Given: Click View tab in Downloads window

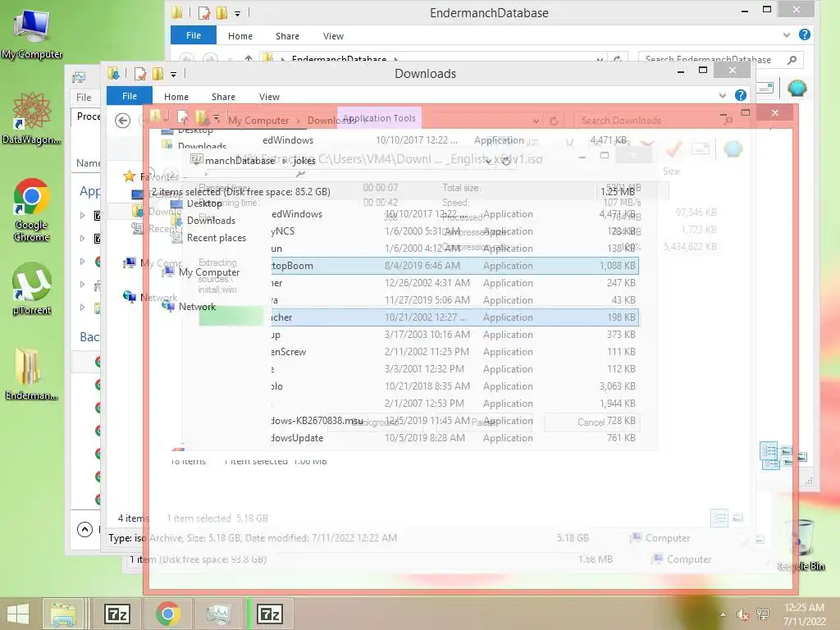Looking at the screenshot, I should tap(269, 97).
